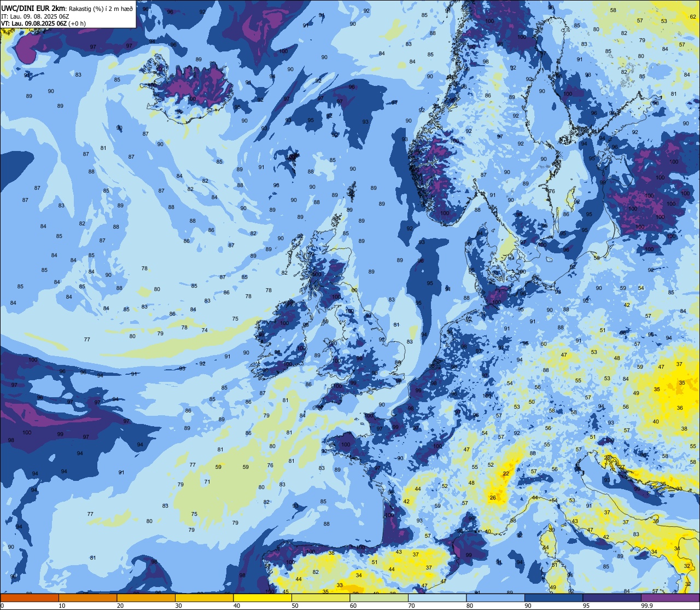Click the humidity value '22' over the Alps
The width and height of the screenshot is (700, 610).
(506, 474)
